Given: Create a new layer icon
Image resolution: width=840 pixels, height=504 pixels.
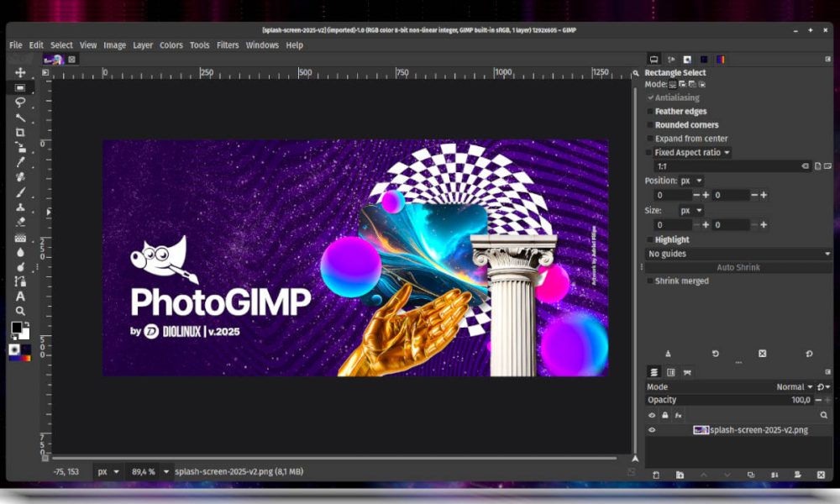Looking at the screenshot, I should click(x=656, y=475).
